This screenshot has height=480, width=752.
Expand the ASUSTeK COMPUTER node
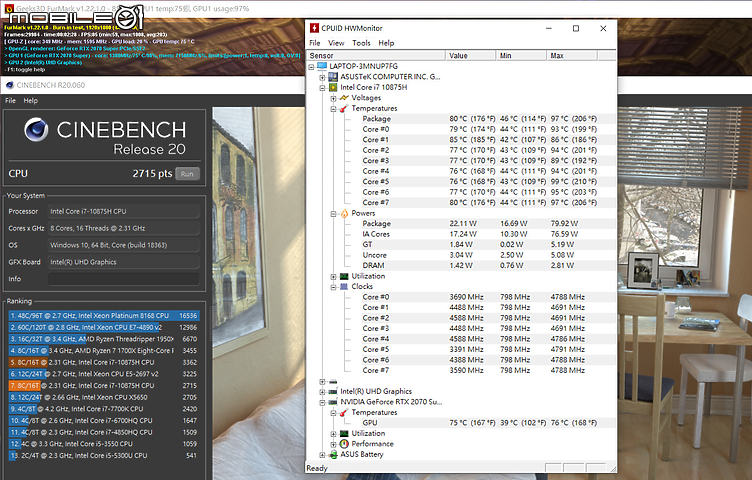tap(322, 77)
